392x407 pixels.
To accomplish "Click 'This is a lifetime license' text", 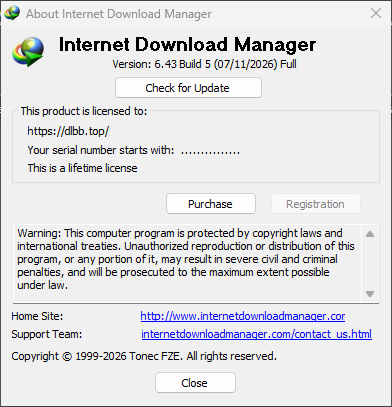I will pyautogui.click(x=82, y=168).
